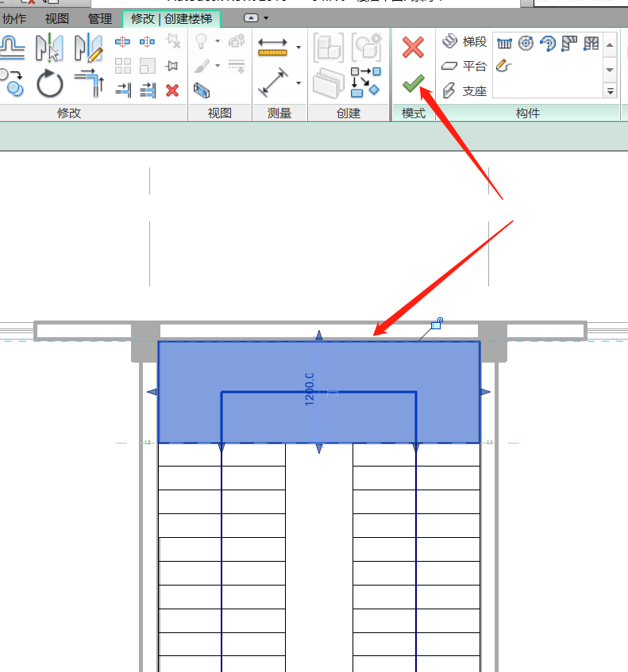The height and width of the screenshot is (672, 628).
Task: Toggle the ribbon minimize button
Action: (x=251, y=17)
